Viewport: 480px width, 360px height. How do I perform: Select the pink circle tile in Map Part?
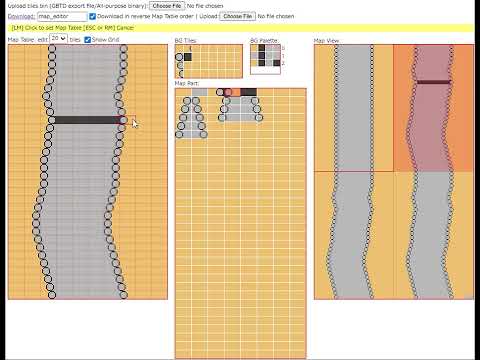click(x=228, y=92)
